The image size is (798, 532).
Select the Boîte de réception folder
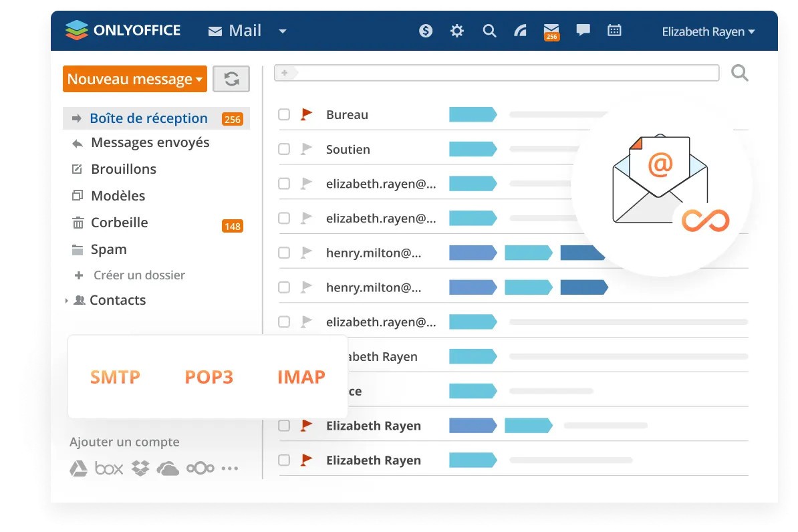coord(156,118)
